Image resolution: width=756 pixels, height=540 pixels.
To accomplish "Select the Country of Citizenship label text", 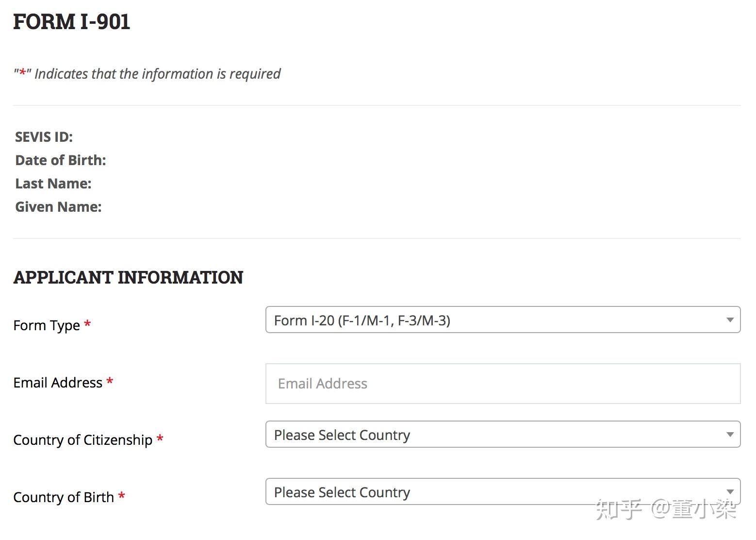I will tap(82, 440).
